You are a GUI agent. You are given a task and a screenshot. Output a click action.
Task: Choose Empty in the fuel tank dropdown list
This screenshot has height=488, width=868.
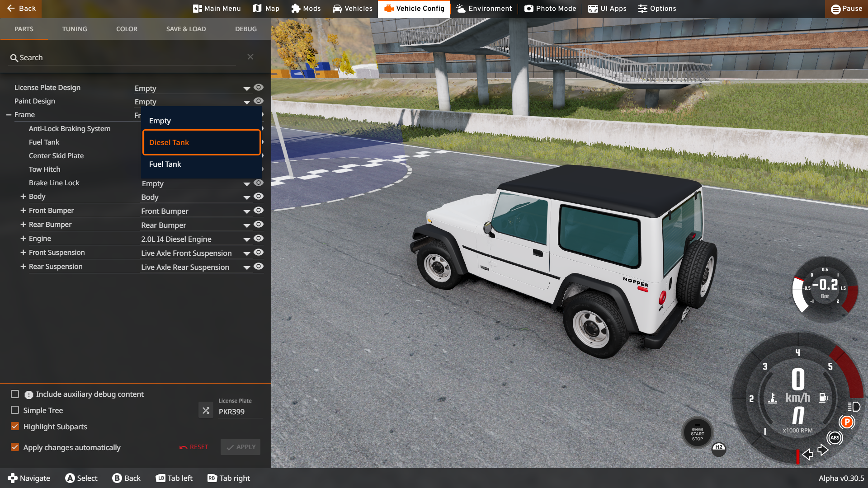[202, 121]
